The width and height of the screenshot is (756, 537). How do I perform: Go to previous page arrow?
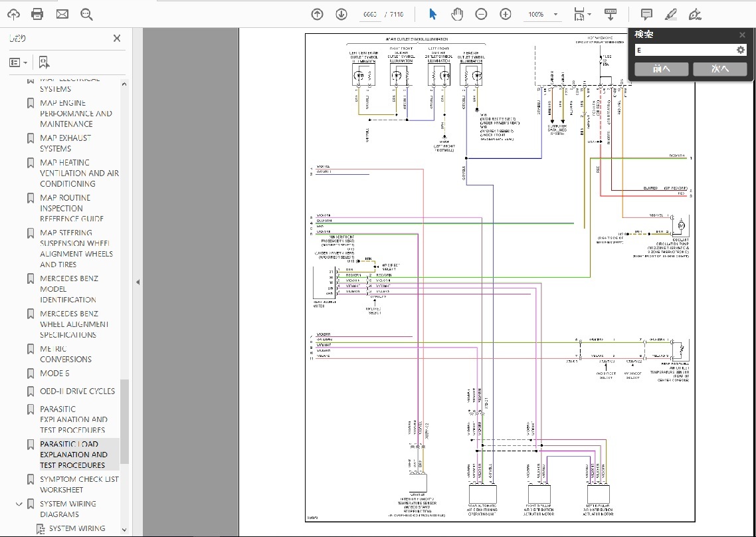coord(317,15)
